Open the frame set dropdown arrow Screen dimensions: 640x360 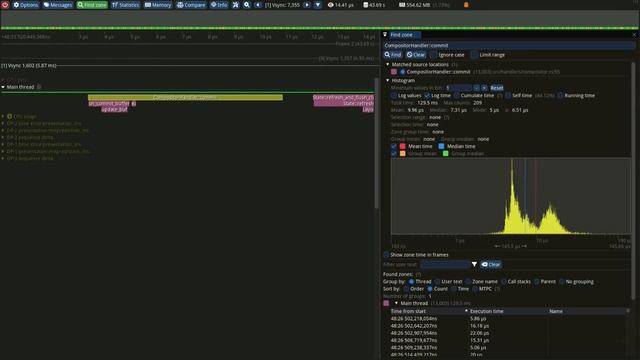coord(318,5)
